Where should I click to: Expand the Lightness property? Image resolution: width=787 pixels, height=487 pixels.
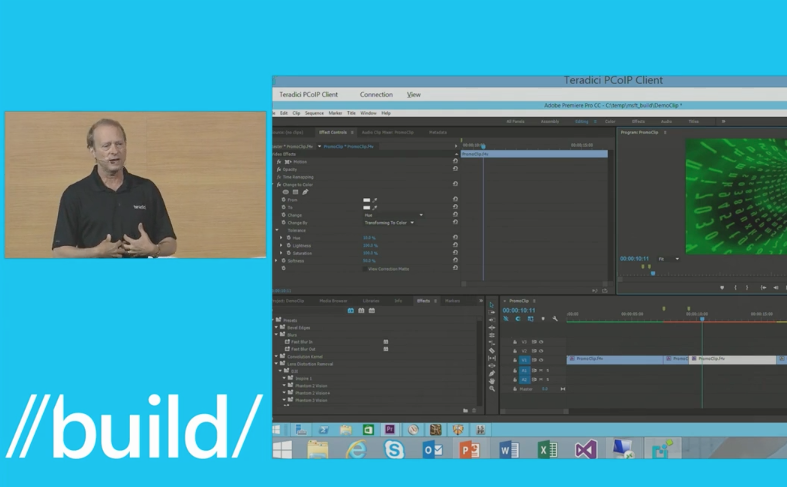[x=281, y=246]
